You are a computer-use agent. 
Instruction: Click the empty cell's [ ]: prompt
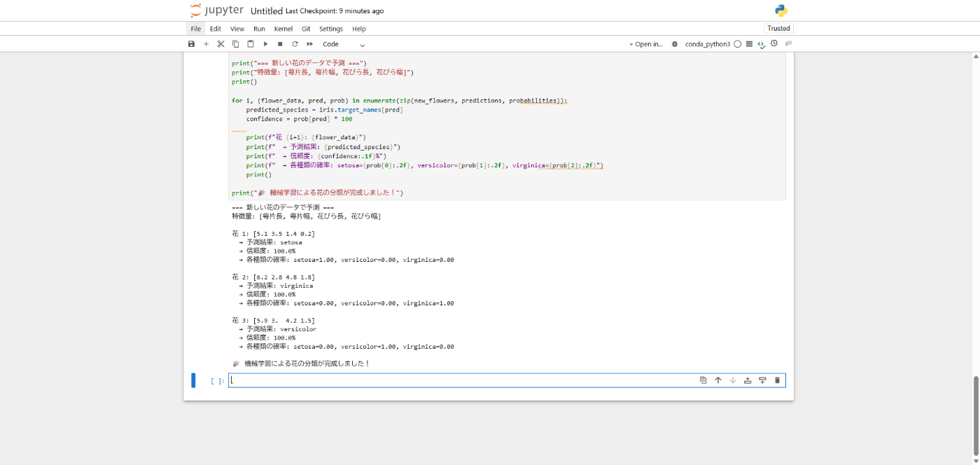click(218, 381)
